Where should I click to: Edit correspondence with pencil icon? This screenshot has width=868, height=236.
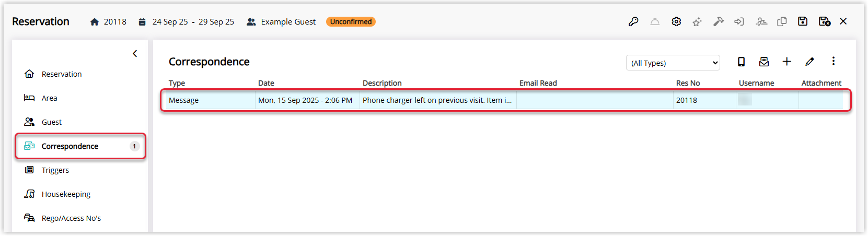click(809, 62)
